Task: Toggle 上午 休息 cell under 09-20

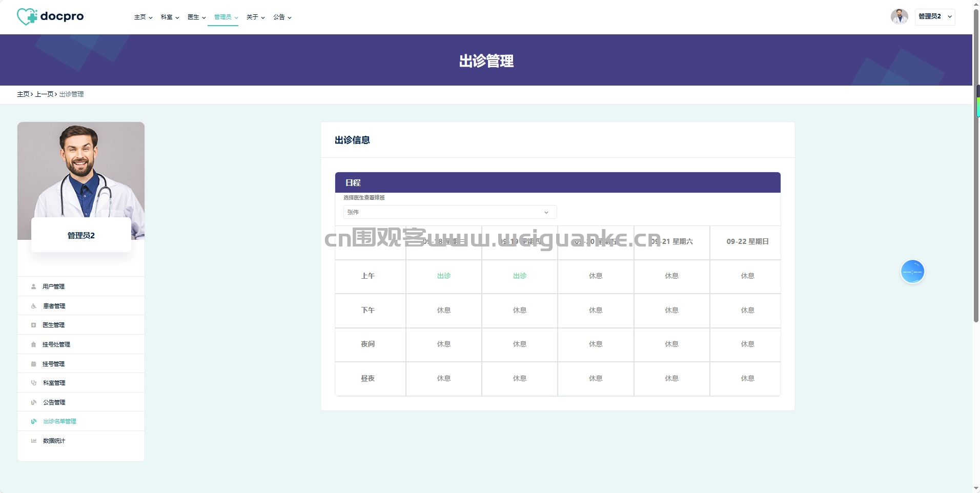Action: [596, 276]
